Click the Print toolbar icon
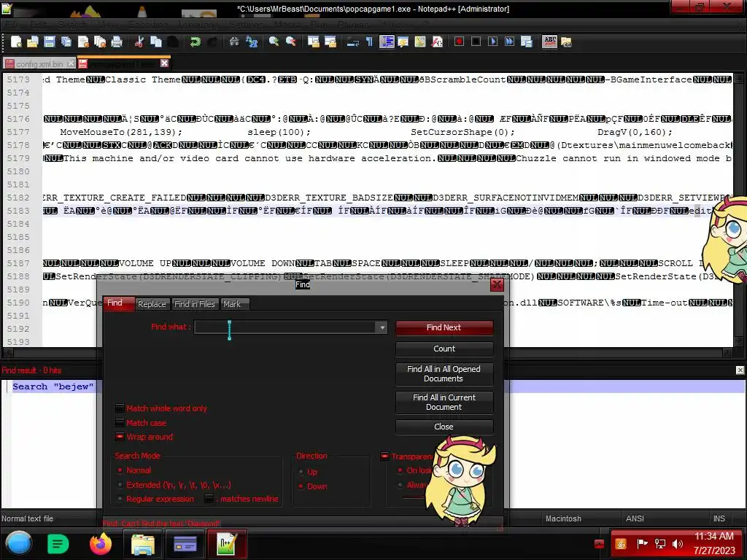The image size is (747, 560). click(x=117, y=42)
